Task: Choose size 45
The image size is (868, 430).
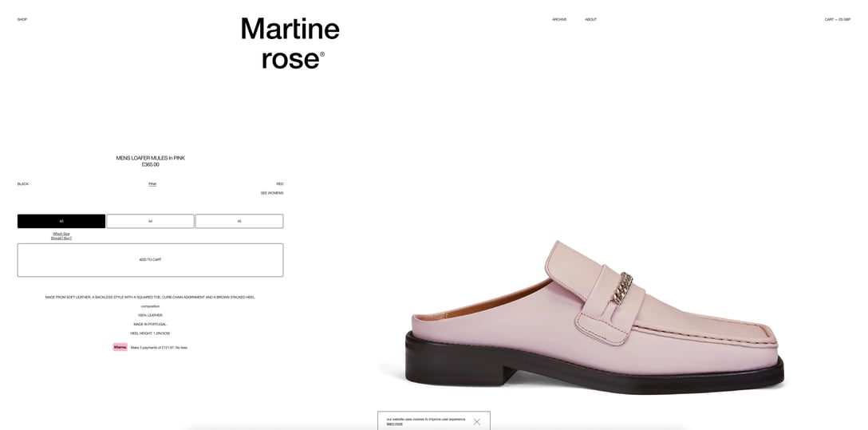Action: click(239, 221)
